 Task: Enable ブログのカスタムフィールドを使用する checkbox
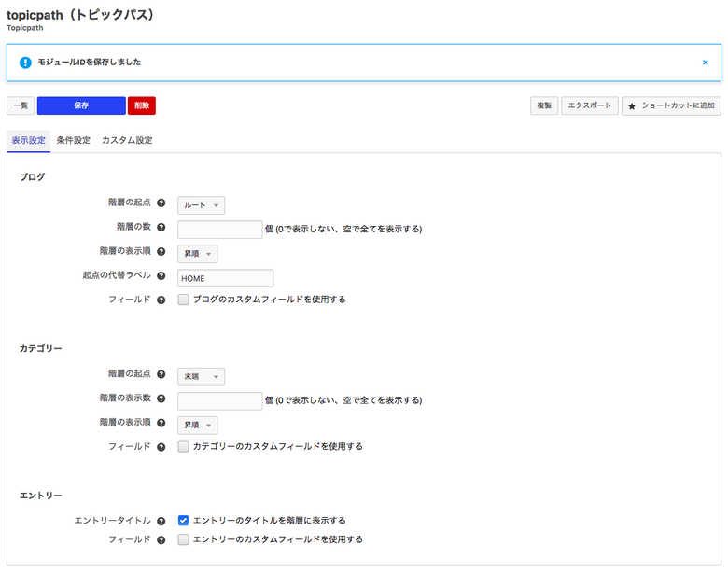pyautogui.click(x=184, y=300)
